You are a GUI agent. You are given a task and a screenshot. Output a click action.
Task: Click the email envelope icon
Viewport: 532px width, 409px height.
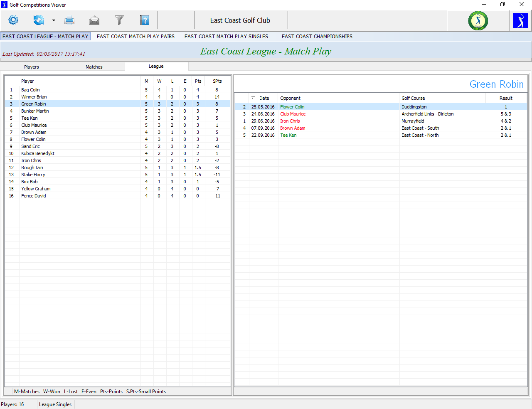[94, 20]
